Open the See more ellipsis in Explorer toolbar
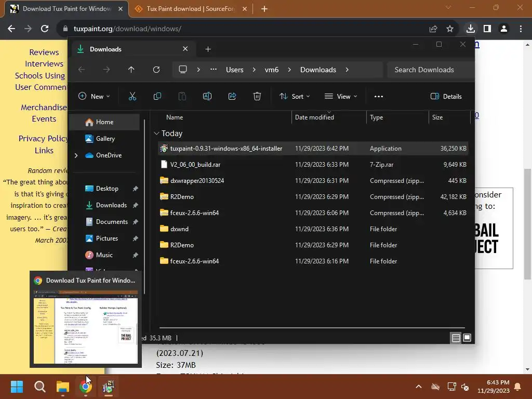Image resolution: width=532 pixels, height=399 pixels. click(379, 96)
